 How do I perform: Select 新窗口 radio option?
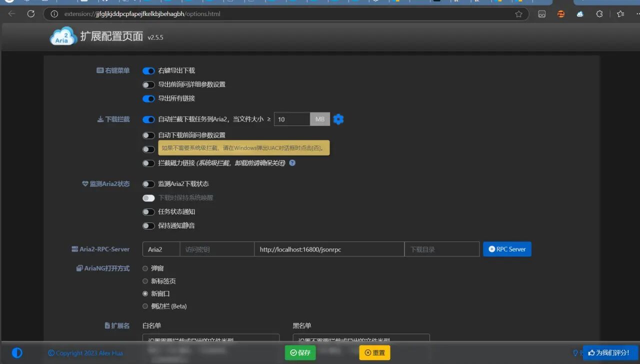145,293
